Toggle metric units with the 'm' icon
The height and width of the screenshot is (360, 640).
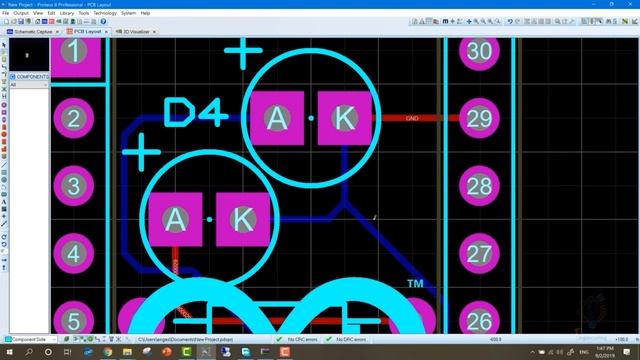tap(445, 21)
